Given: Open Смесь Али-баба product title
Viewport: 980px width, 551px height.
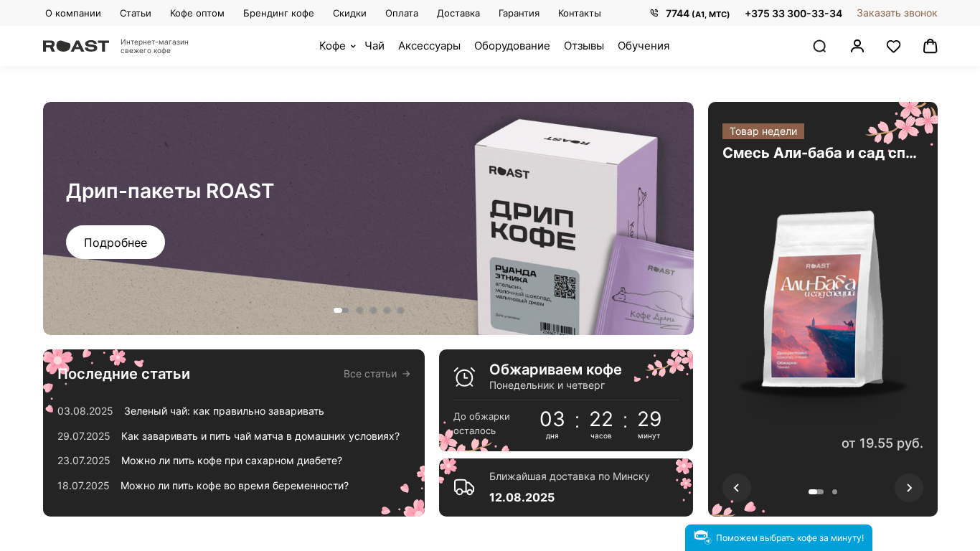Looking at the screenshot, I should point(819,153).
